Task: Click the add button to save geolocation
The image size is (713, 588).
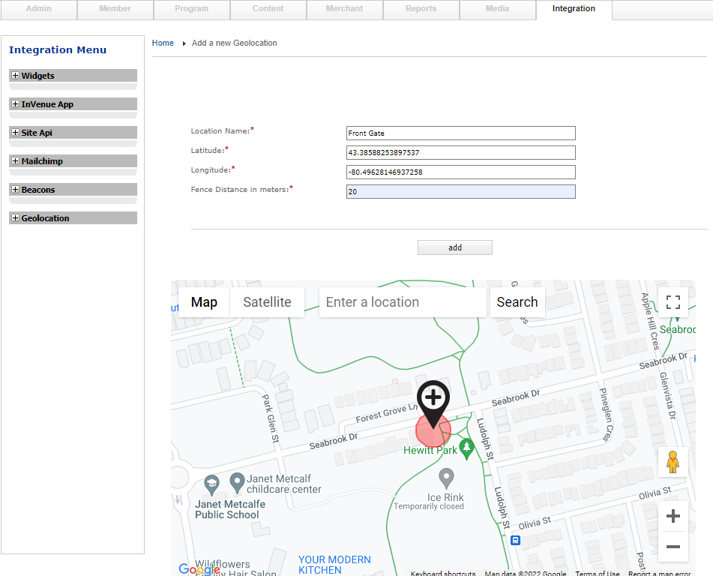Action: coord(454,247)
